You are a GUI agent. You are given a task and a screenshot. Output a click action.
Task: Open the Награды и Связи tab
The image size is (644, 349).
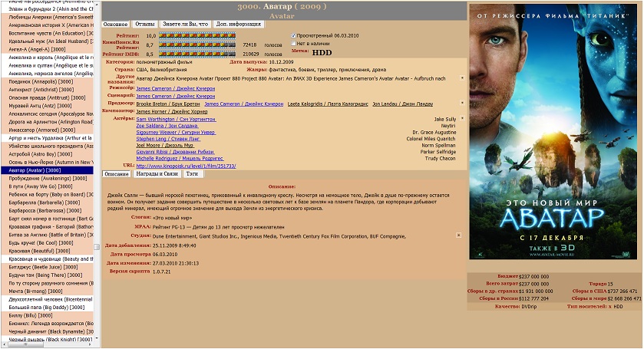[x=157, y=174]
